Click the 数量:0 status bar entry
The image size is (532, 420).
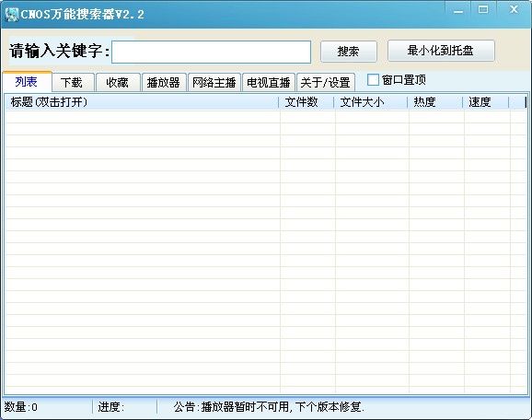click(x=21, y=407)
